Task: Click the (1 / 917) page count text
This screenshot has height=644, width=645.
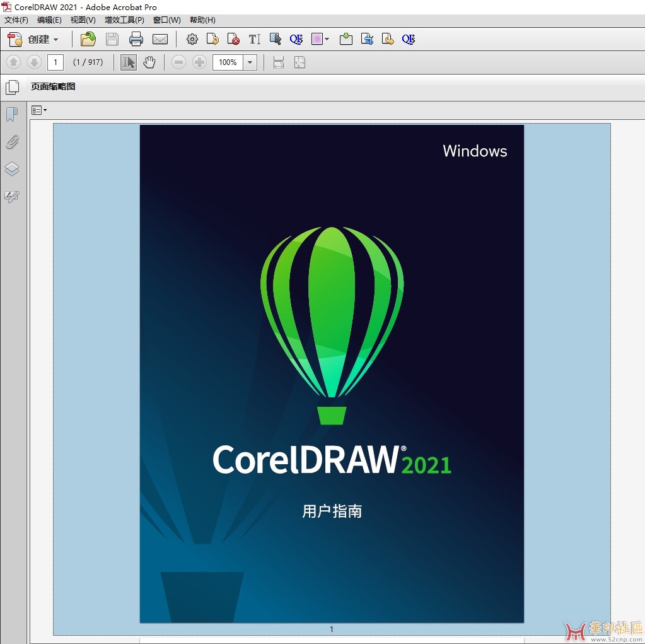Action: 88,62
